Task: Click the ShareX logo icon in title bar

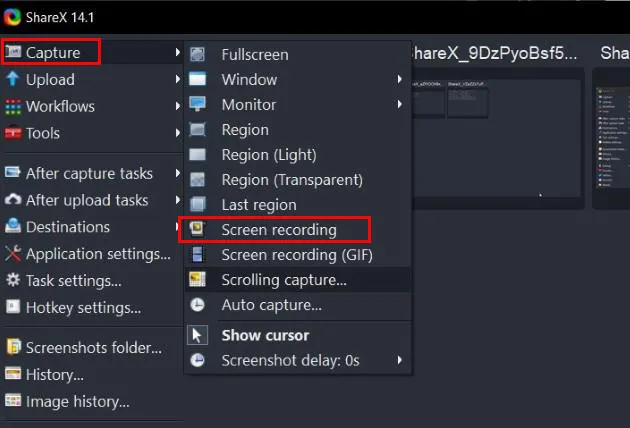Action: click(x=12, y=17)
